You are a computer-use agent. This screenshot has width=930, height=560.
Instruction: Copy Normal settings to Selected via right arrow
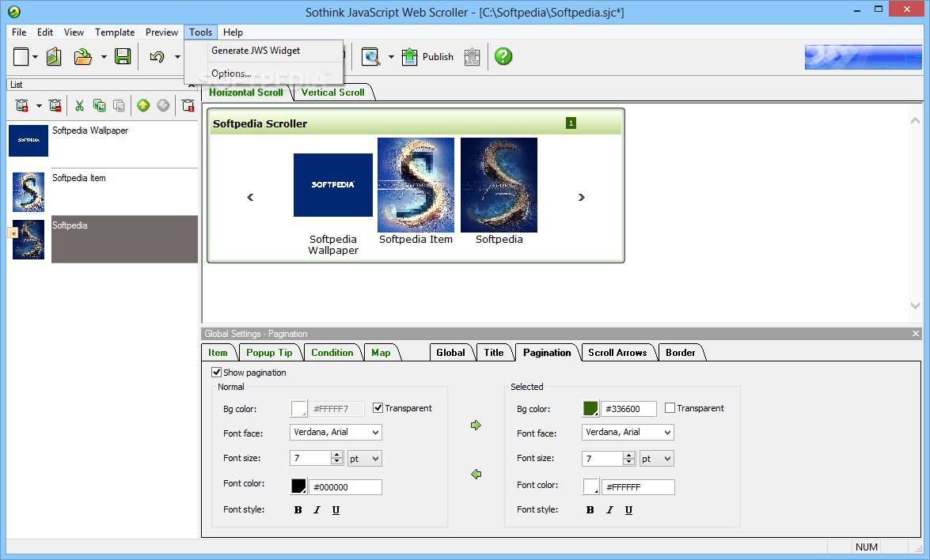click(x=476, y=425)
